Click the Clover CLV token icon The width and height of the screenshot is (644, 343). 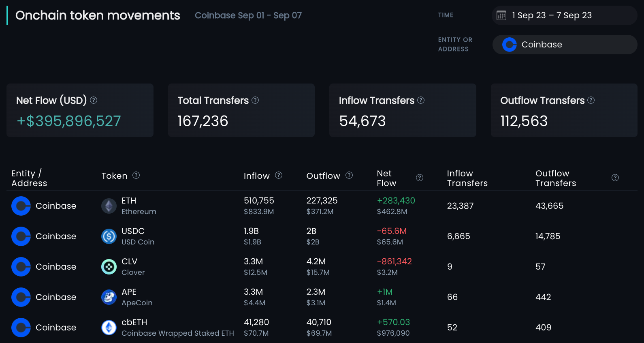(109, 267)
